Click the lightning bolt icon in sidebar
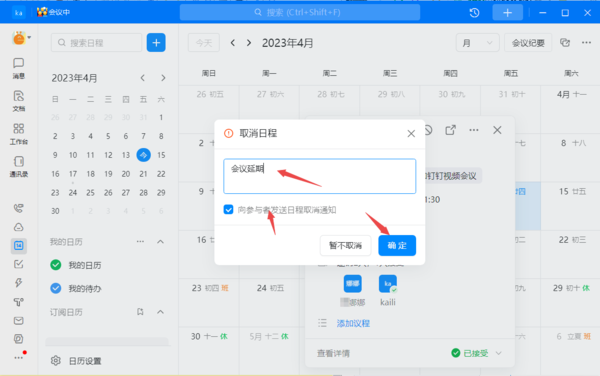Viewport: 600px width, 376px height. coord(18,283)
